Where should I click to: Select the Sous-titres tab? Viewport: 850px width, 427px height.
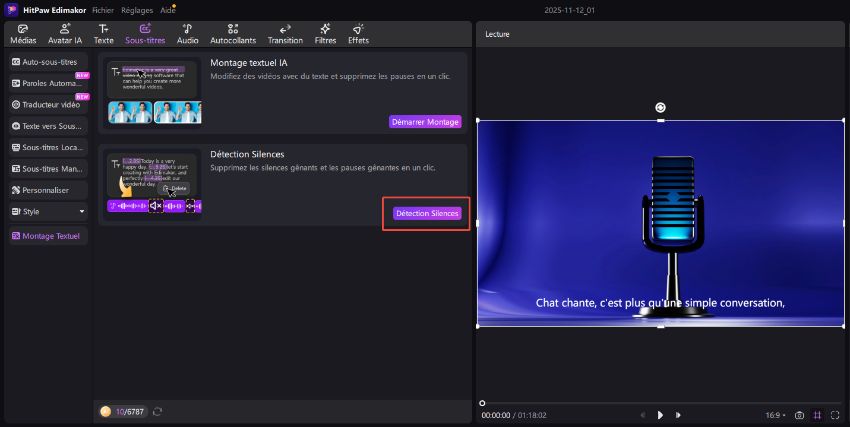coord(145,34)
